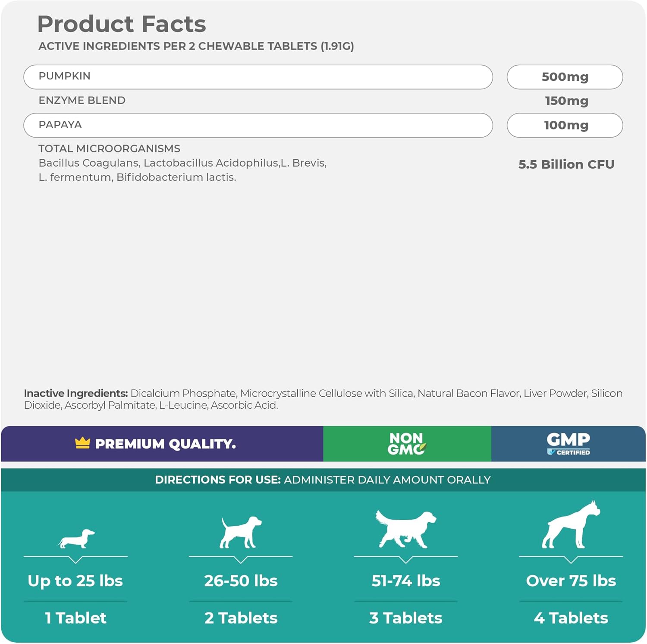Click the 100mg amount pill
The image size is (647, 644).
click(565, 125)
